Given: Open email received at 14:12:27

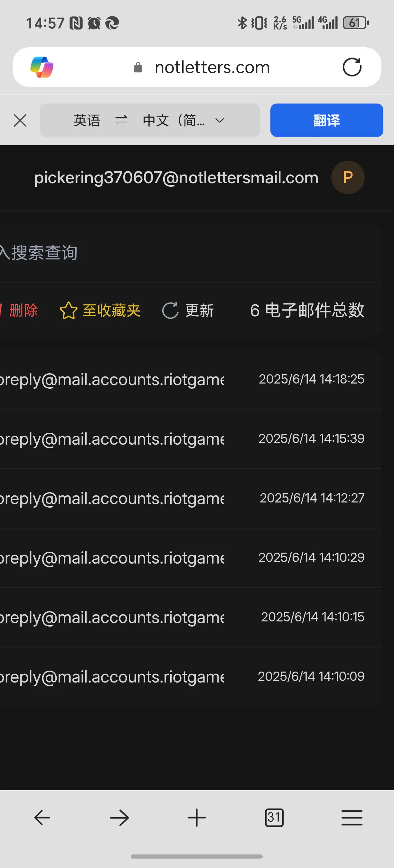Looking at the screenshot, I should click(191, 498).
